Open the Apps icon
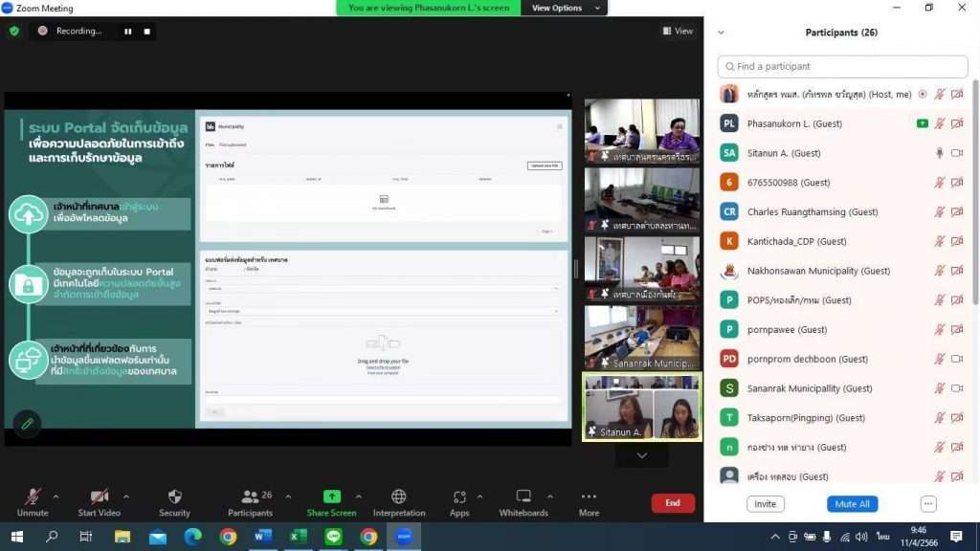This screenshot has height=551, width=980. tap(459, 497)
